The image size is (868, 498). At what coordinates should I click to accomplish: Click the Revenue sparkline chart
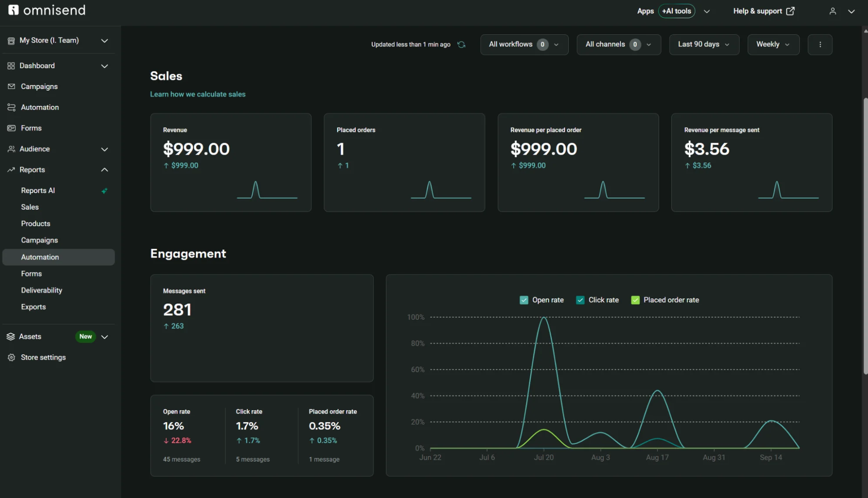267,190
